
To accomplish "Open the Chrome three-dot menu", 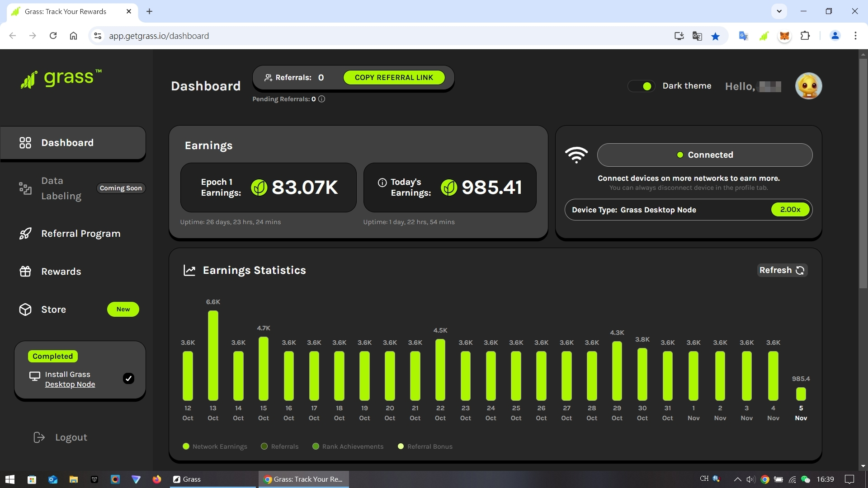I will pyautogui.click(x=855, y=36).
